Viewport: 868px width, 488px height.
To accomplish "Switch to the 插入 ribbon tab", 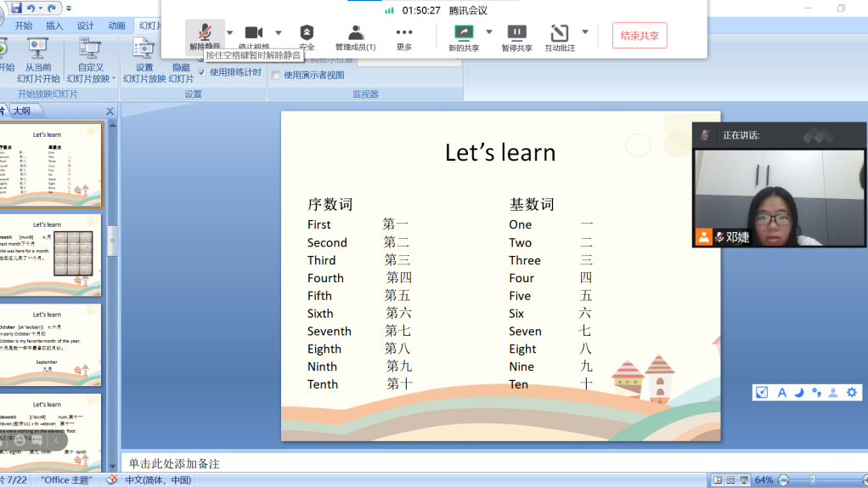I will 54,26.
